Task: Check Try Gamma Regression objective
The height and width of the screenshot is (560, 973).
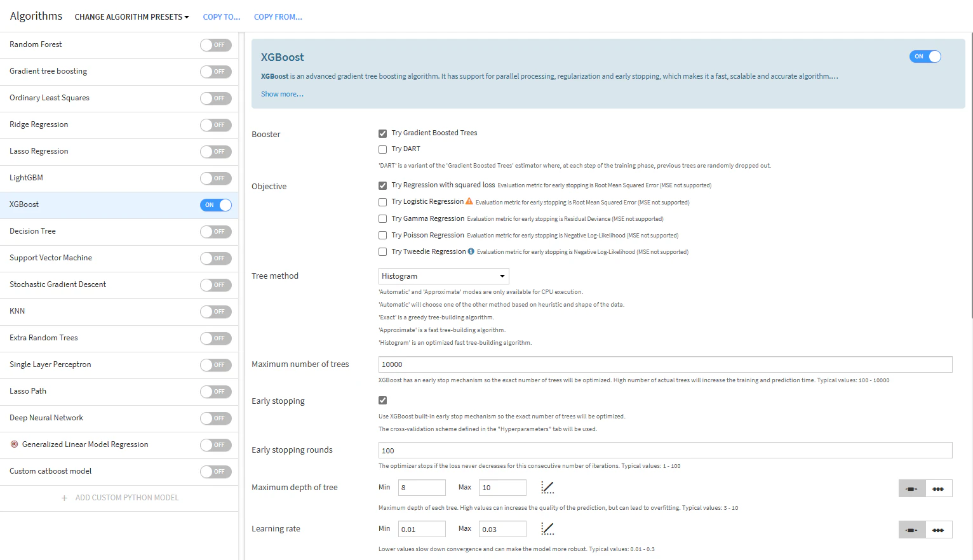Action: [x=382, y=218]
